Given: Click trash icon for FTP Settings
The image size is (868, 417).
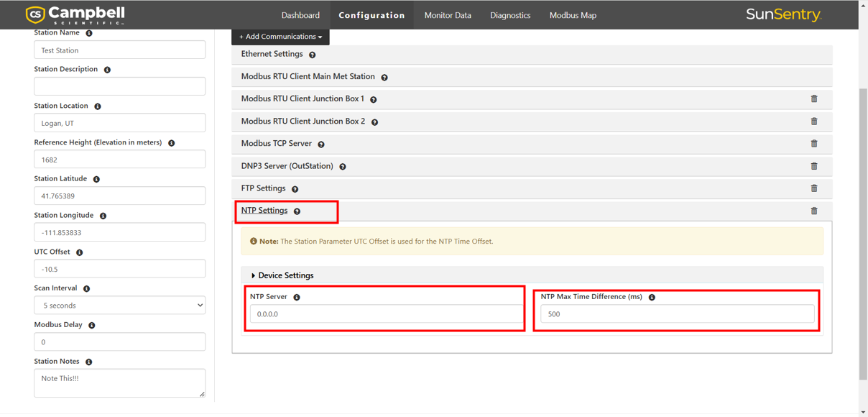Looking at the screenshot, I should coord(814,188).
